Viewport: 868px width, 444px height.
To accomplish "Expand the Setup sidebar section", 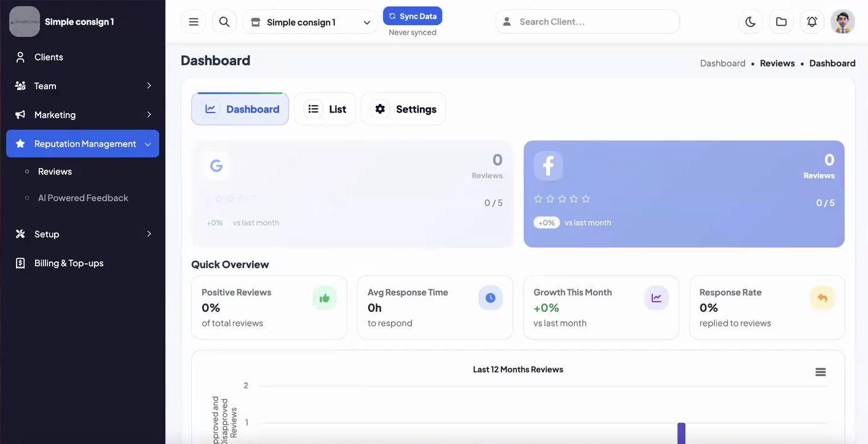I will (82, 234).
